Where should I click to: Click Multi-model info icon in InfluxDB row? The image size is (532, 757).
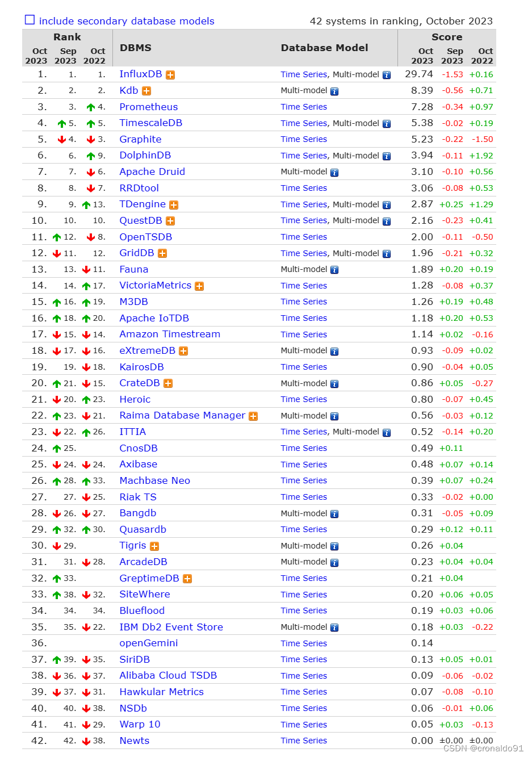click(x=387, y=75)
